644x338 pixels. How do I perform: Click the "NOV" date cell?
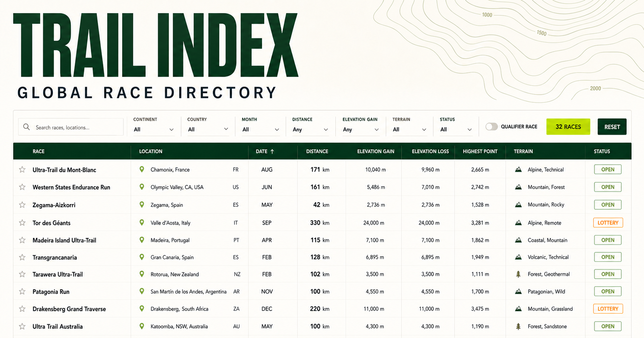[x=267, y=292]
